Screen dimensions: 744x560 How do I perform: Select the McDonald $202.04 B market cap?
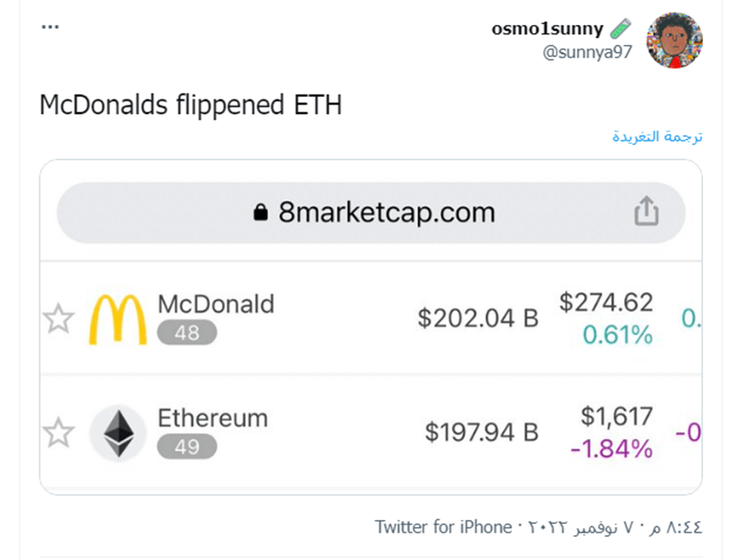[x=478, y=318]
